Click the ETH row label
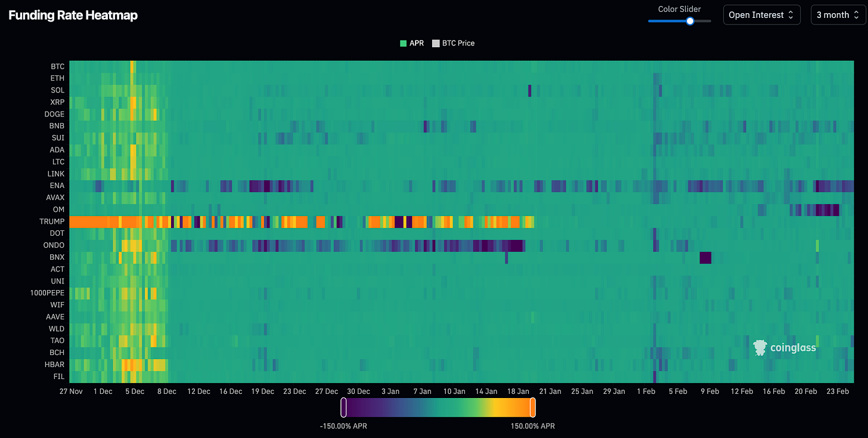The height and width of the screenshot is (438, 868). 57,78
